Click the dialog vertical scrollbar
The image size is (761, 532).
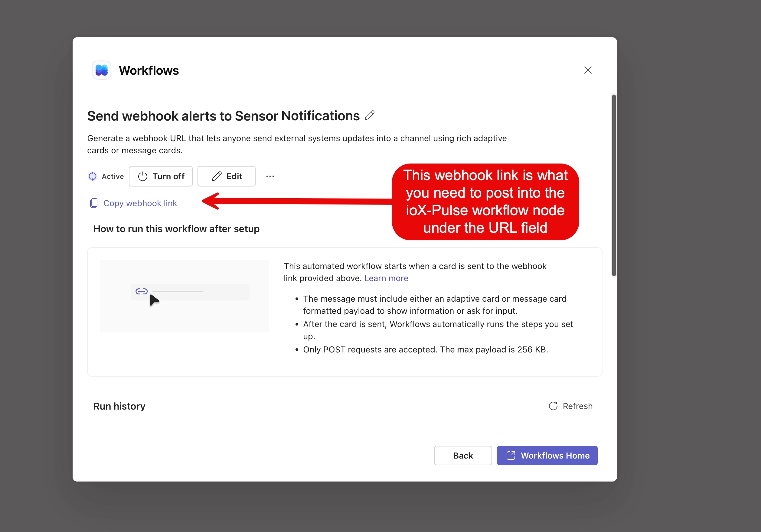click(x=614, y=185)
